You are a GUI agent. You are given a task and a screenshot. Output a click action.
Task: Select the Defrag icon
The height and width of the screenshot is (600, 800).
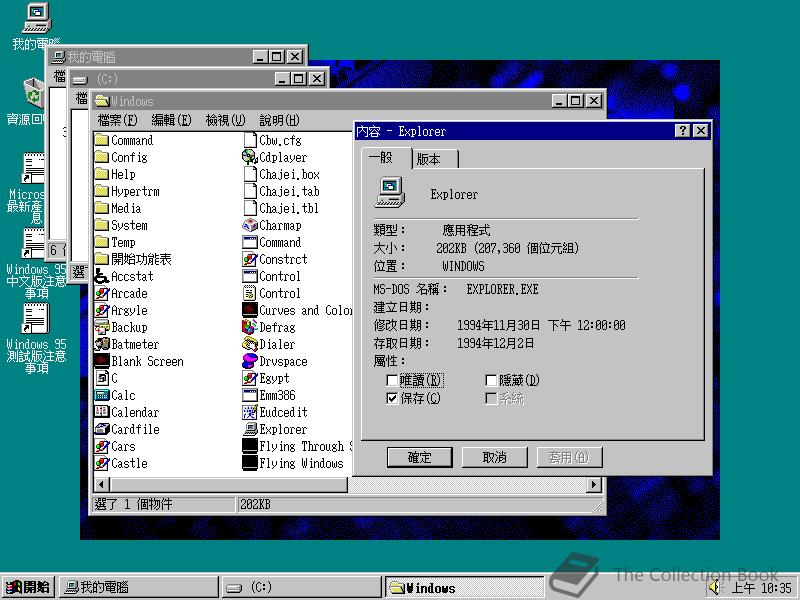(x=249, y=327)
